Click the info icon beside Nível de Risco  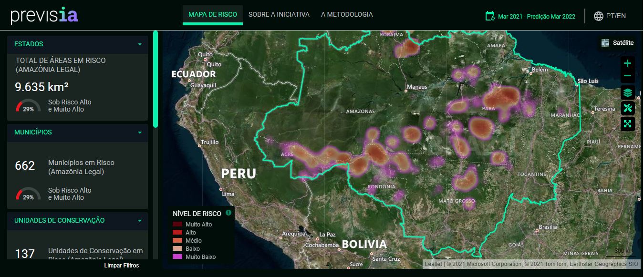229,213
